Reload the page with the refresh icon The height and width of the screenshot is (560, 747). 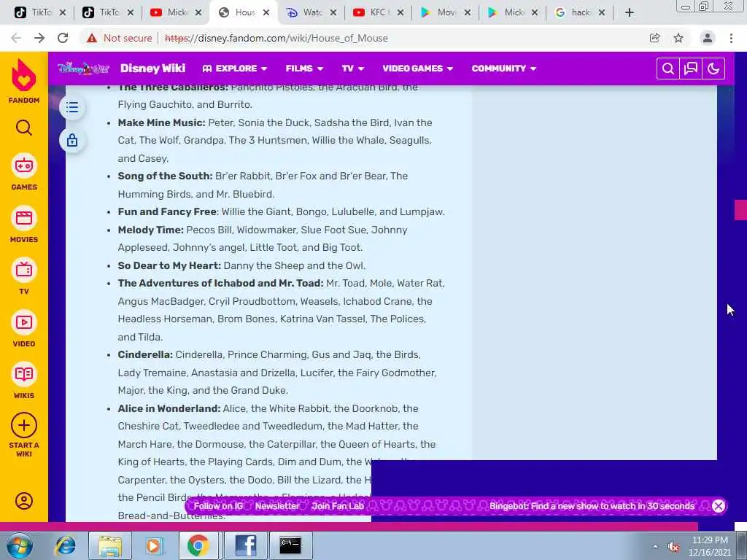coord(63,38)
